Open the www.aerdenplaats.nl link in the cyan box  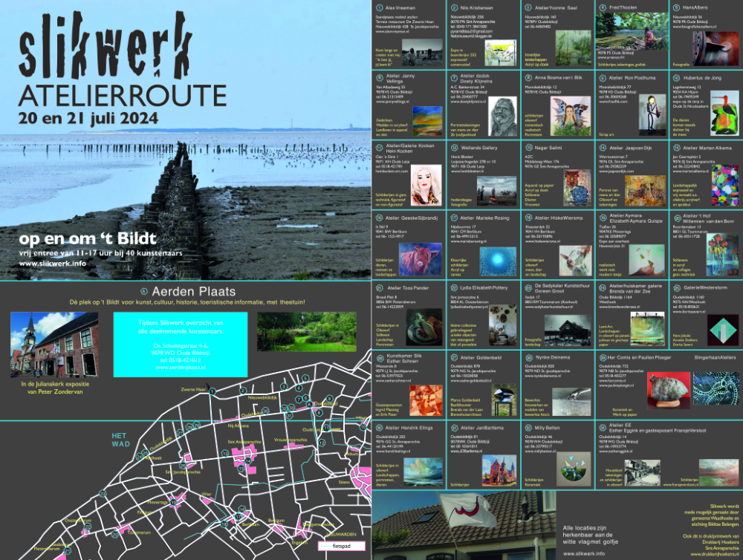point(181,368)
